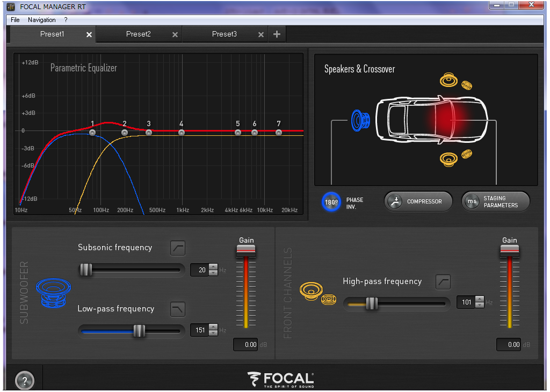Click the Focal Manager app icon in title bar
The height and width of the screenshot is (392, 550).
coord(11,6)
